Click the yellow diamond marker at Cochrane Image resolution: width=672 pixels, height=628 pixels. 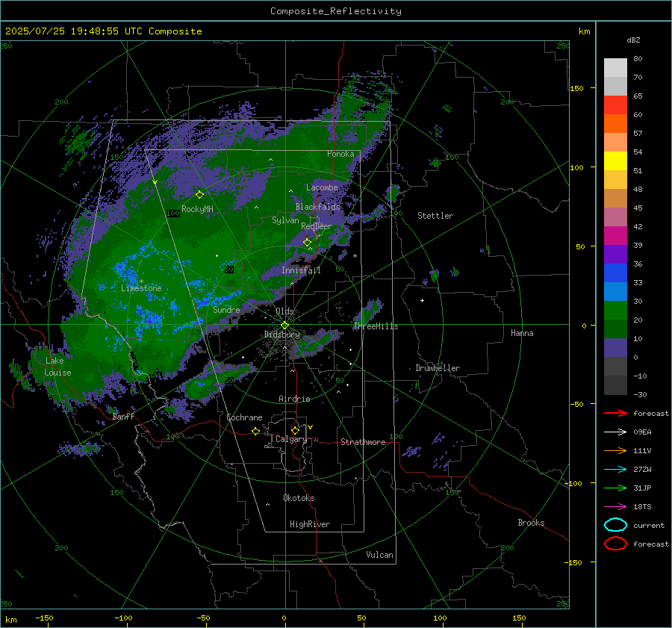point(255,431)
